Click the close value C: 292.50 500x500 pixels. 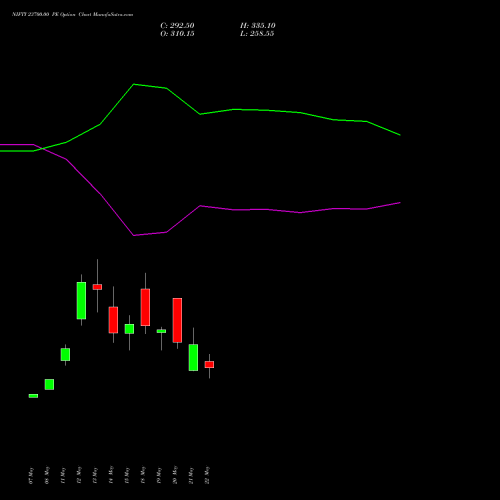[177, 26]
